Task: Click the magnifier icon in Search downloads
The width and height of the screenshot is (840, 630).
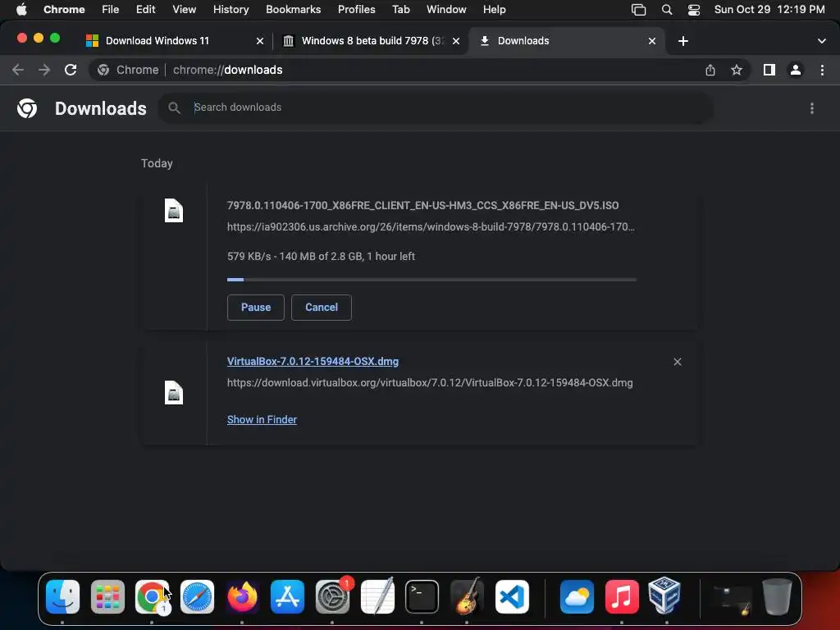Action: 174,107
